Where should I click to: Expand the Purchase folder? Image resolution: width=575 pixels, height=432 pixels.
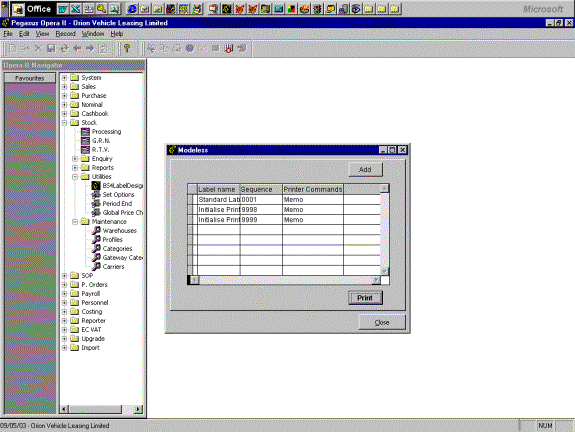pyautogui.click(x=64, y=96)
